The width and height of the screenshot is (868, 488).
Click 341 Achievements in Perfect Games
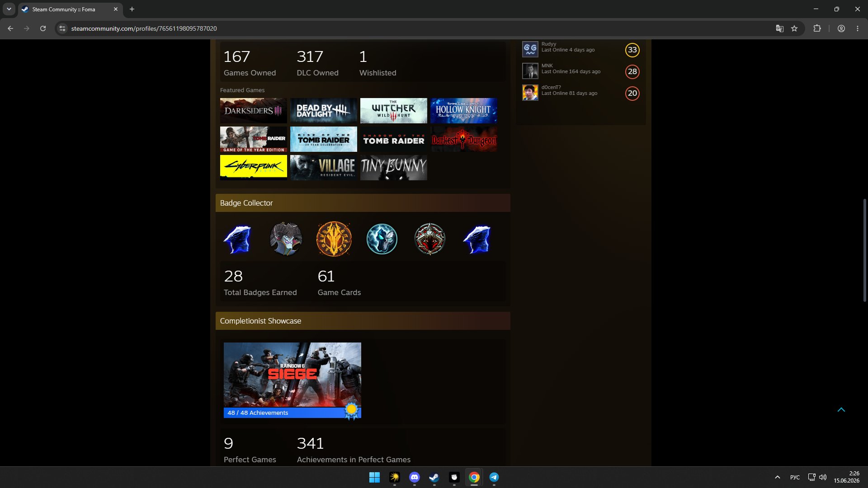[x=354, y=450]
